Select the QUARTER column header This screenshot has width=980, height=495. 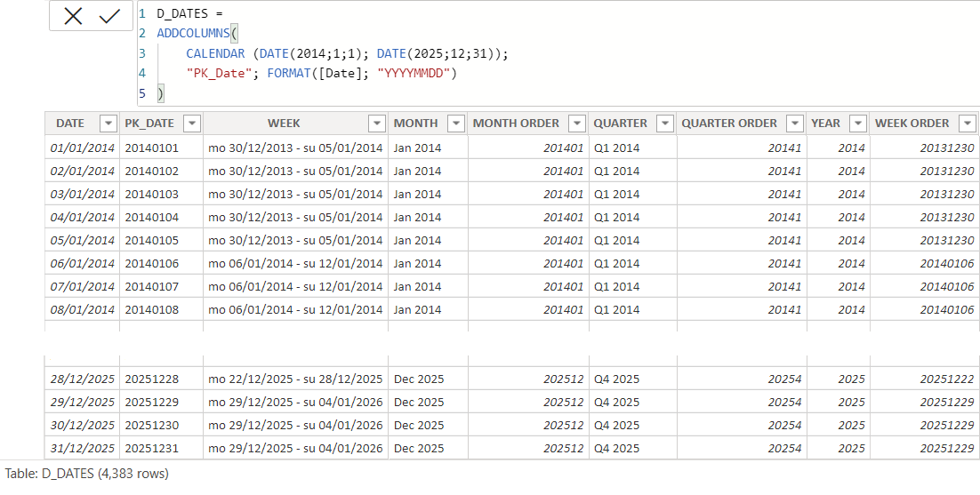coord(621,124)
